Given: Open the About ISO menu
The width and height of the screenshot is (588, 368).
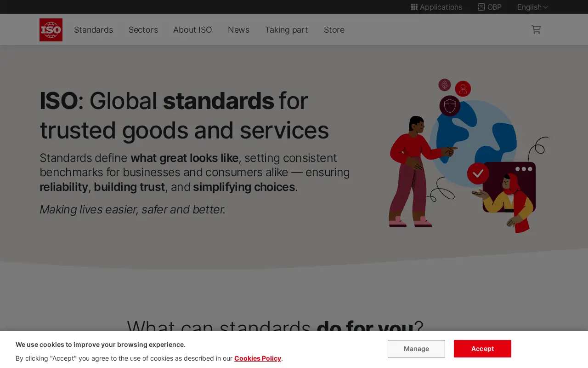Looking at the screenshot, I should (192, 29).
